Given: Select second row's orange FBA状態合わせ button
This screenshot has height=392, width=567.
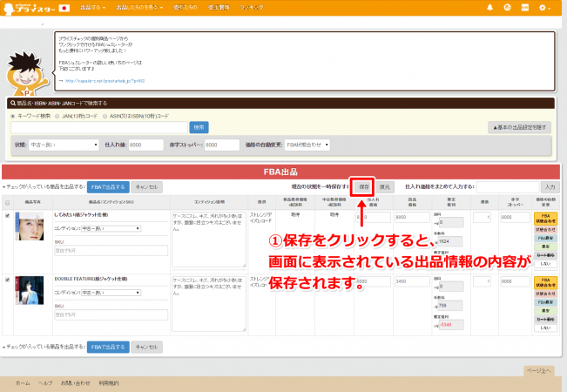Looking at the screenshot, I should [x=546, y=282].
